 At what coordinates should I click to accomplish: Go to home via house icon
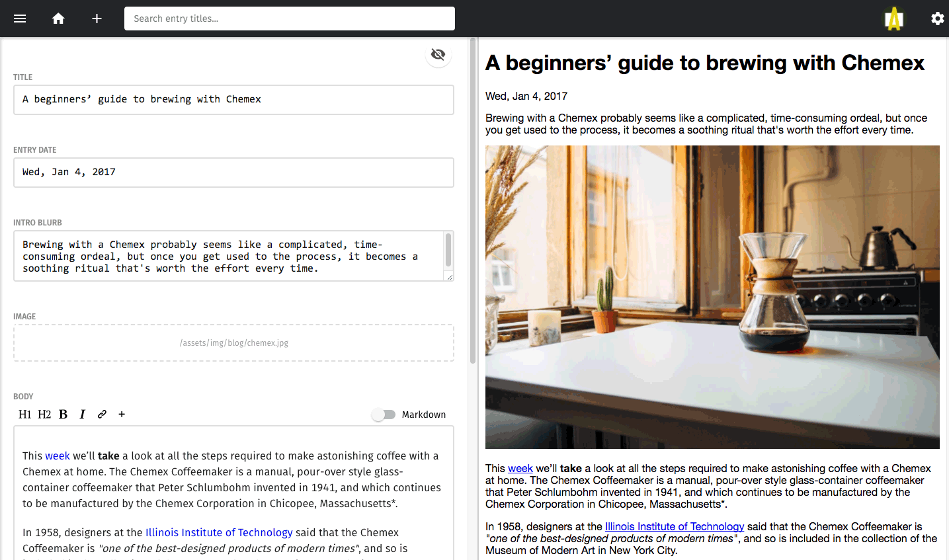[58, 19]
